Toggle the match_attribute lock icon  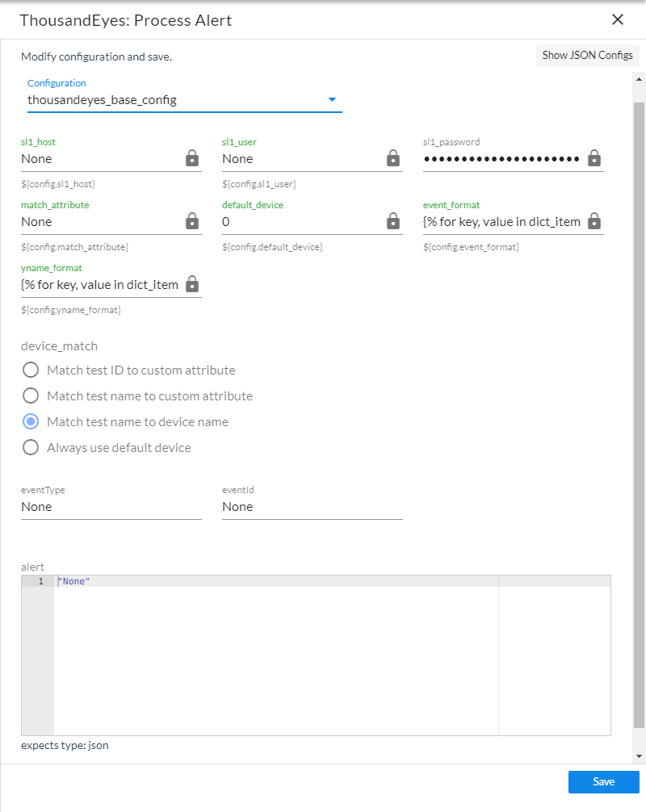[192, 221]
